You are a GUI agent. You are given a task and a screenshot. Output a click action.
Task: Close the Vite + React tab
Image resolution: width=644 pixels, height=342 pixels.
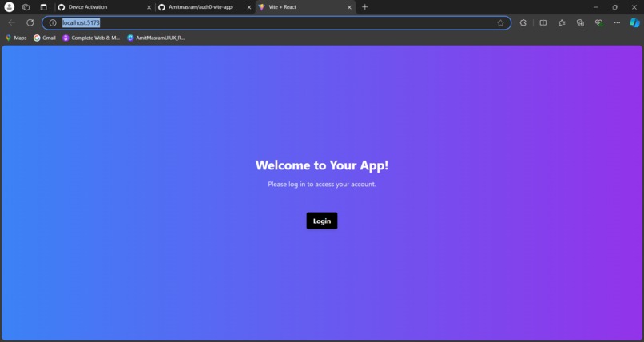coord(349,7)
